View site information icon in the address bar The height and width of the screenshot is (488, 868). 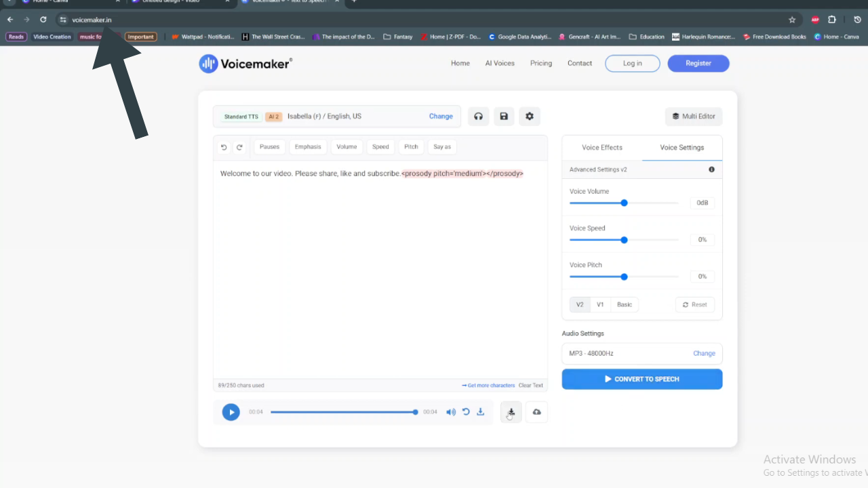pyautogui.click(x=63, y=20)
